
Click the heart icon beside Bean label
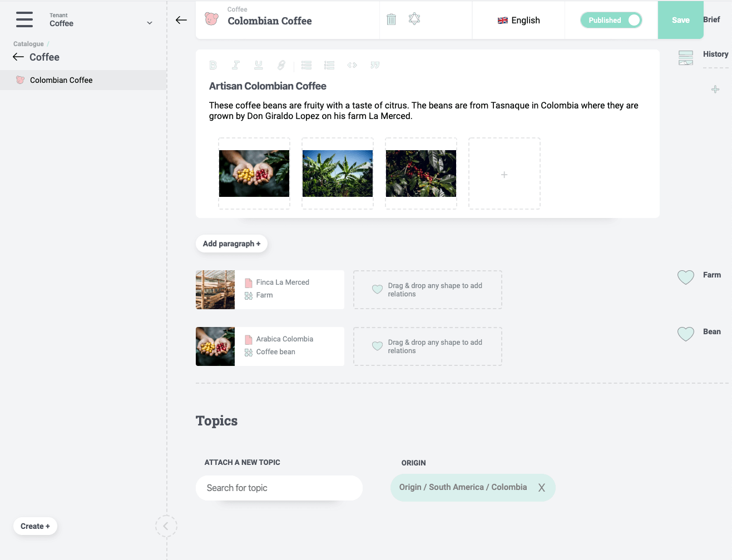686,333
